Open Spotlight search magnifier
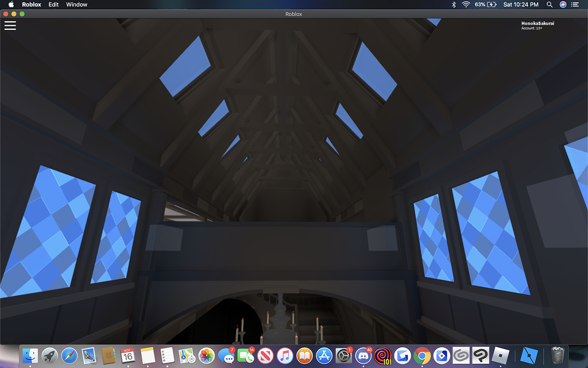The width and height of the screenshot is (588, 368). (550, 5)
